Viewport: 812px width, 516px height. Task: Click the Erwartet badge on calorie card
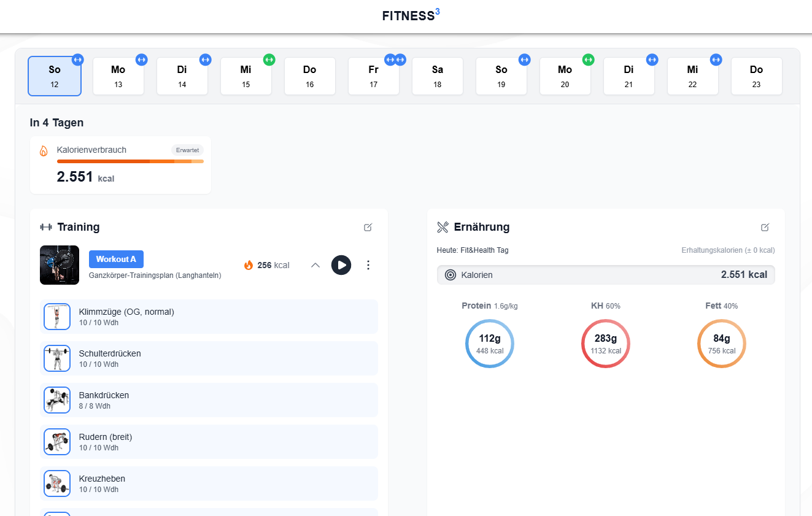coord(187,150)
